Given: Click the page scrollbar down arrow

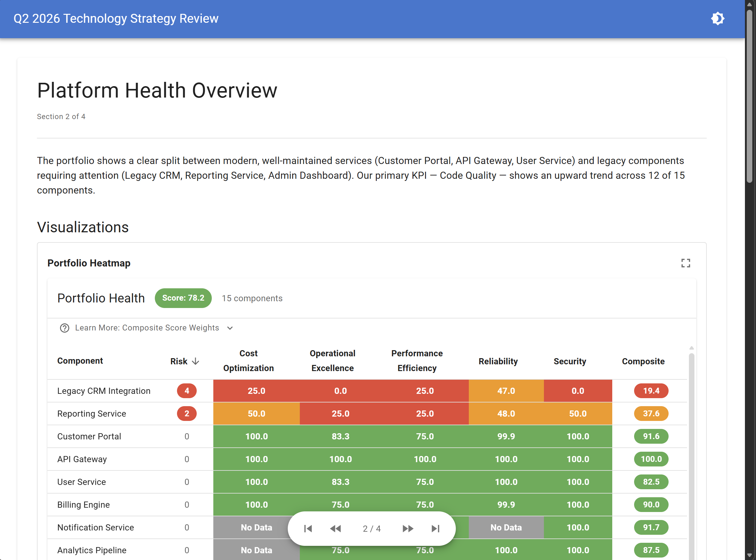Looking at the screenshot, I should tap(750, 555).
